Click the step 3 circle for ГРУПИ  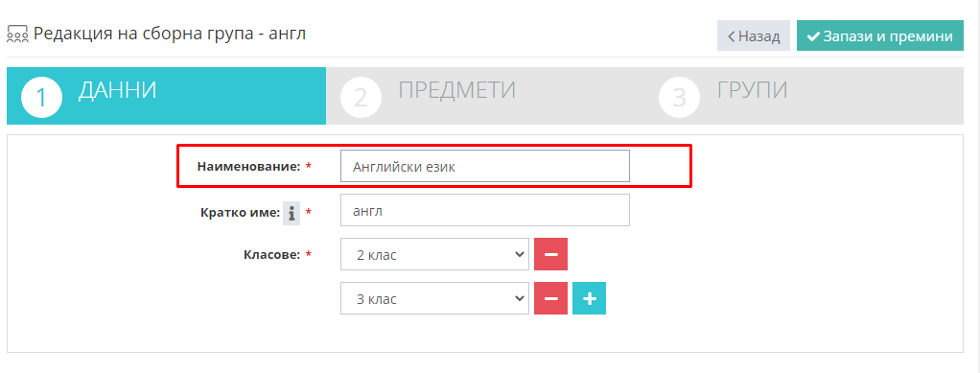tap(679, 98)
